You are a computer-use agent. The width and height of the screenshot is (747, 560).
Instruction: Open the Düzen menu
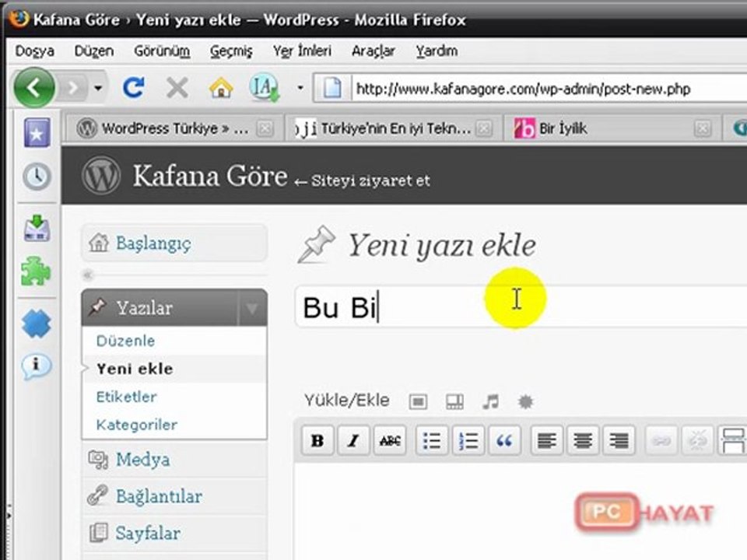[x=94, y=51]
